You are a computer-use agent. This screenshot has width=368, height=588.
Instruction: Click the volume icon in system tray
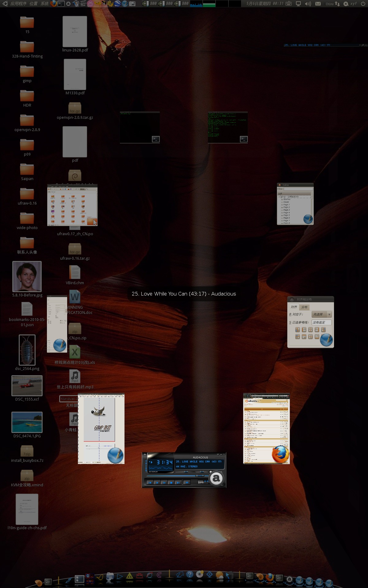(x=308, y=4)
